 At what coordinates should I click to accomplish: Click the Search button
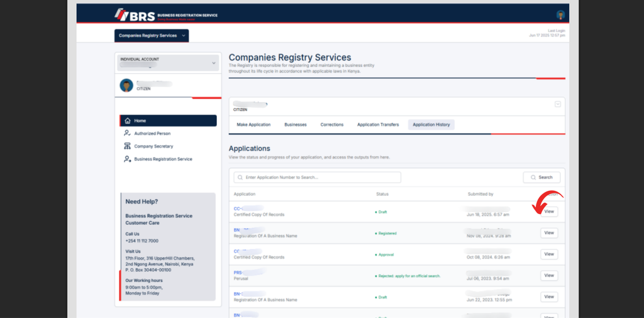click(x=541, y=178)
